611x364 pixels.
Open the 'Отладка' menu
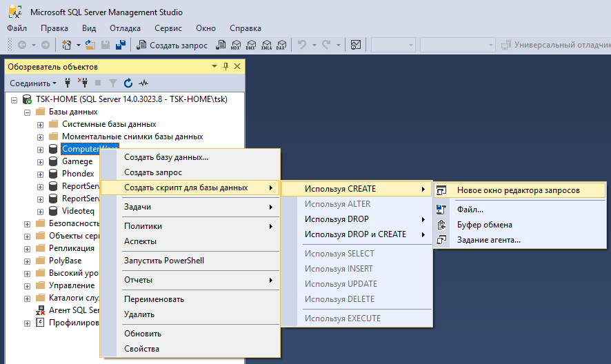tap(125, 28)
